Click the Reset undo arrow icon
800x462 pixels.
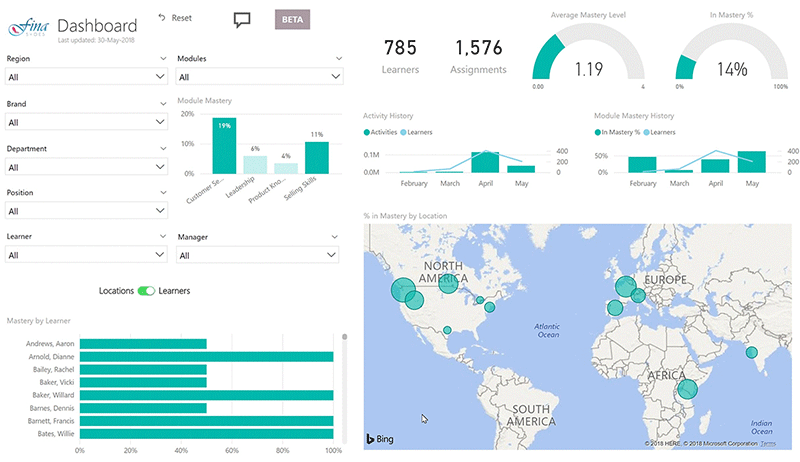pos(162,18)
